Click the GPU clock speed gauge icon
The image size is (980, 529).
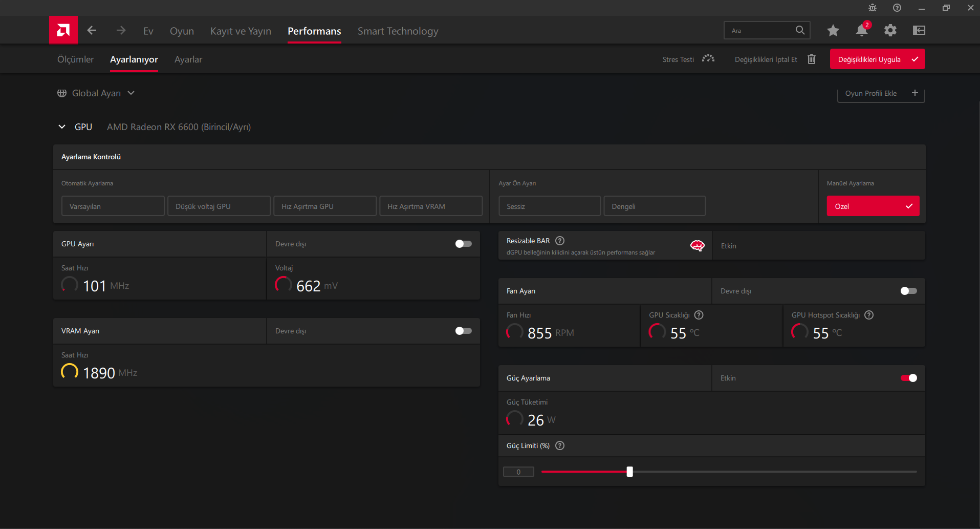(x=70, y=285)
